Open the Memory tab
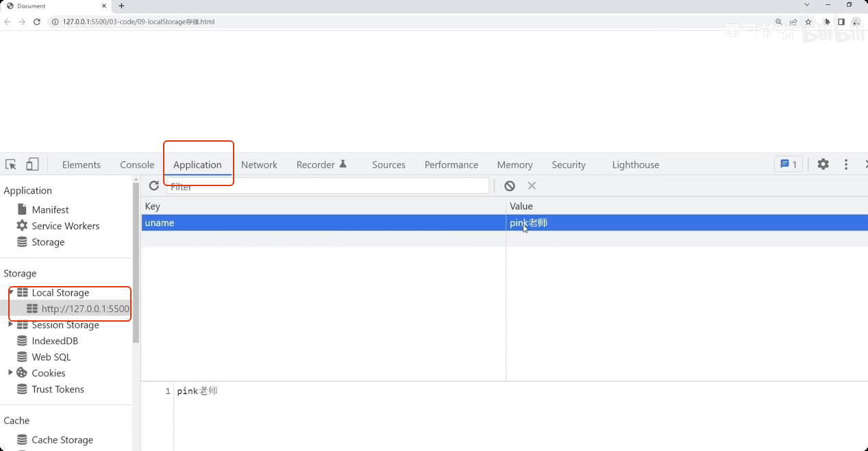This screenshot has width=868, height=451. coord(514,165)
